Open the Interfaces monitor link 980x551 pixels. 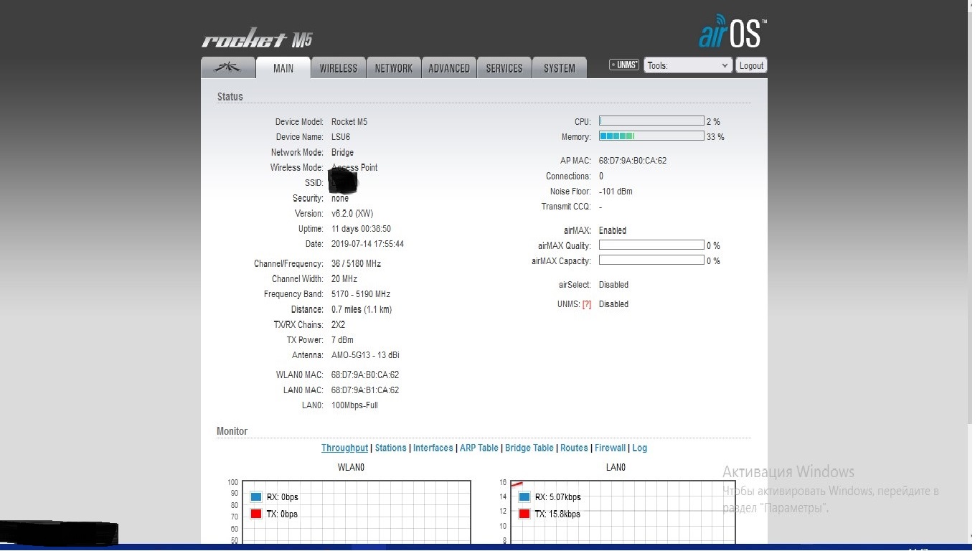click(x=433, y=448)
